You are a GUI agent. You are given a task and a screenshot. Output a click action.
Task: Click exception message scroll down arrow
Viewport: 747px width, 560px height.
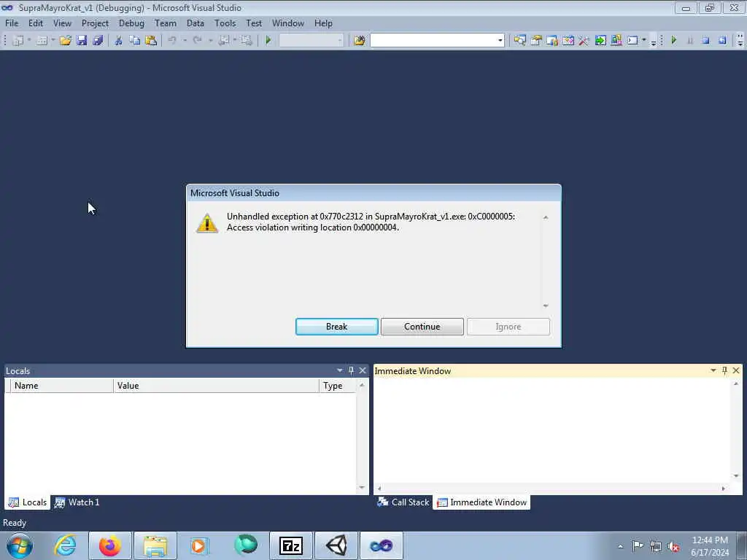(x=546, y=306)
